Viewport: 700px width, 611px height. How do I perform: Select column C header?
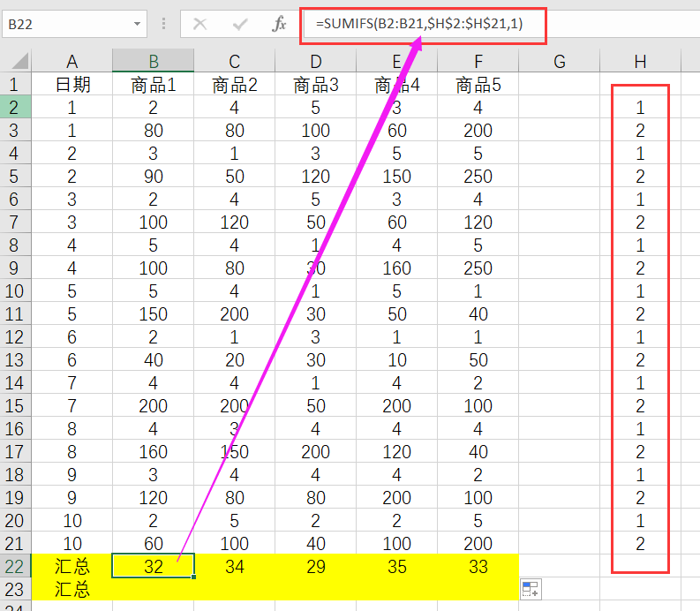point(235,61)
